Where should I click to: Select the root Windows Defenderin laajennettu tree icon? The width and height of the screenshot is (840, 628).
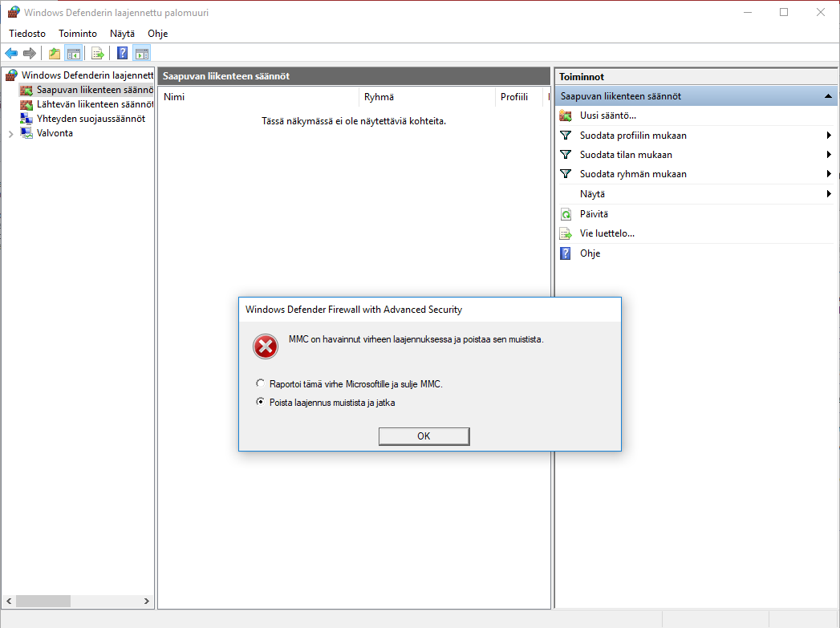[12, 75]
